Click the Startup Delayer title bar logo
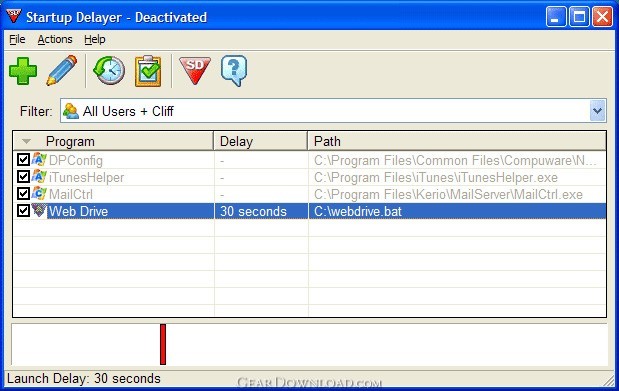This screenshot has height=391, width=619. [14, 17]
